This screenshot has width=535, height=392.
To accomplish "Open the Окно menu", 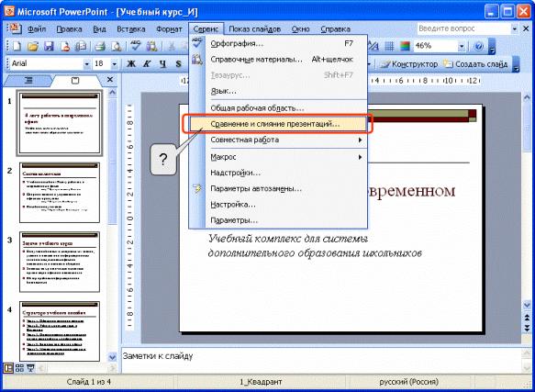I will [x=300, y=29].
